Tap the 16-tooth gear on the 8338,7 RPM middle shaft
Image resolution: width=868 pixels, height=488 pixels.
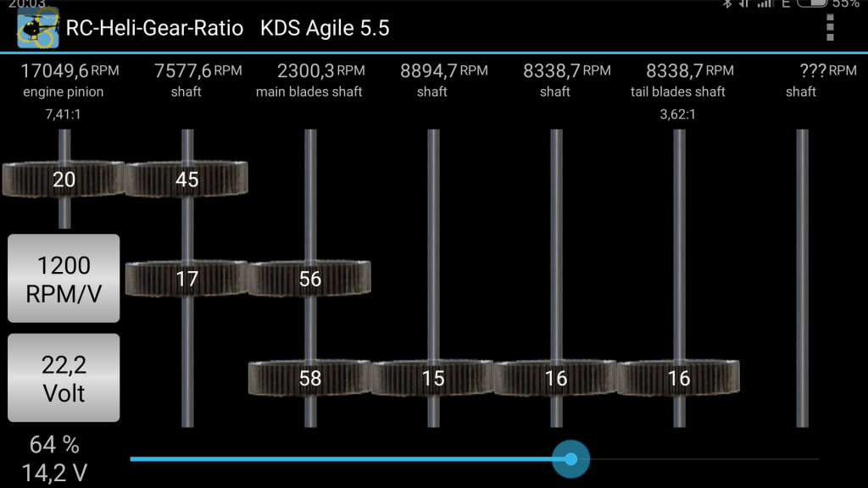coord(555,378)
